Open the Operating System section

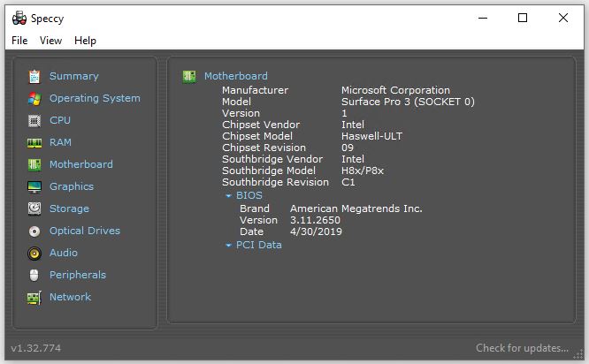(x=95, y=98)
